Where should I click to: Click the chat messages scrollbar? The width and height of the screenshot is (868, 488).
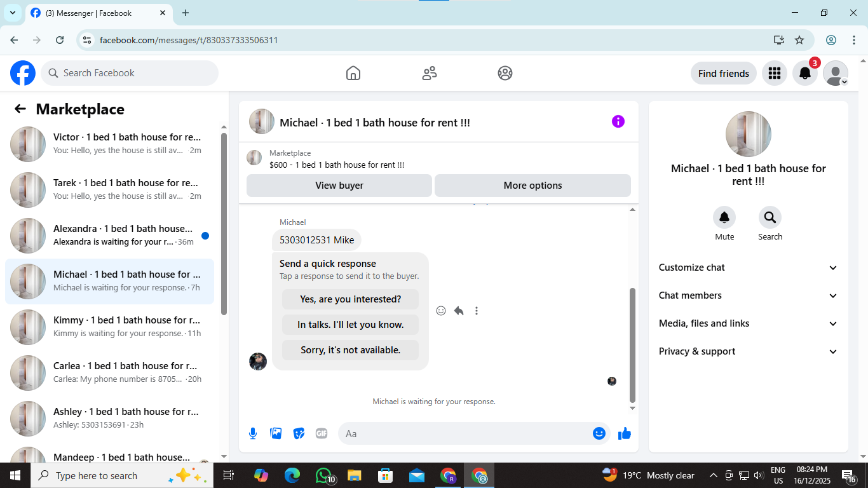click(x=632, y=344)
